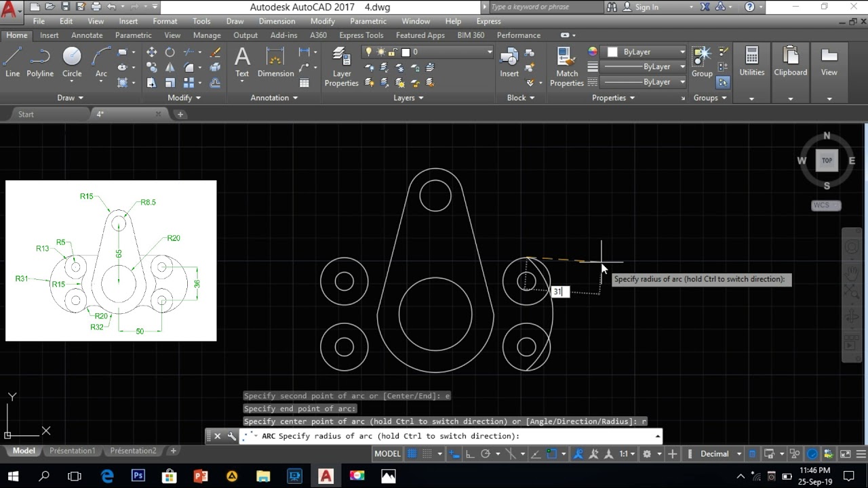
Task: Click the search keyword input field
Action: 542,7
